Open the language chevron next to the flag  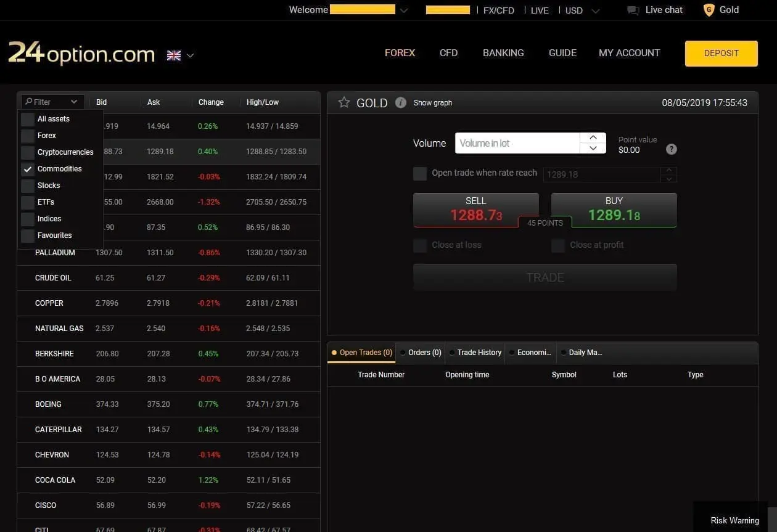[190, 55]
